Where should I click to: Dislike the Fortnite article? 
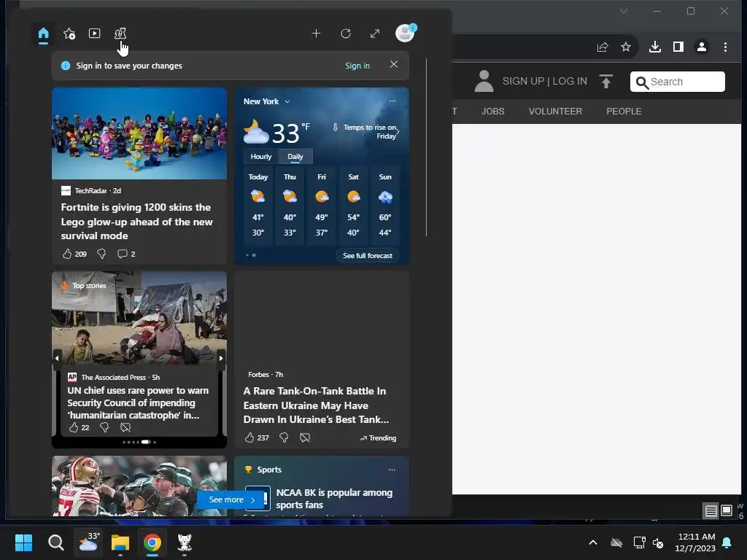tap(101, 254)
